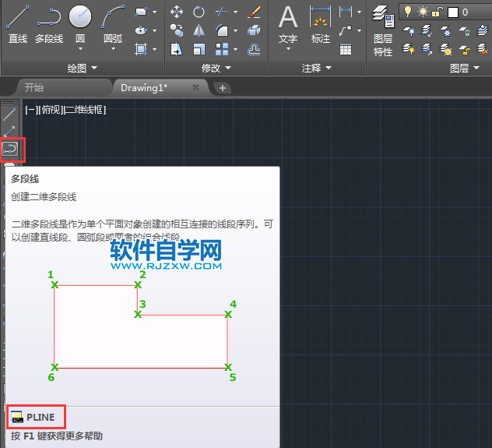The width and height of the screenshot is (492, 448).
Task: Toggle the layer lock padlock icon
Action: pyautogui.click(x=439, y=12)
